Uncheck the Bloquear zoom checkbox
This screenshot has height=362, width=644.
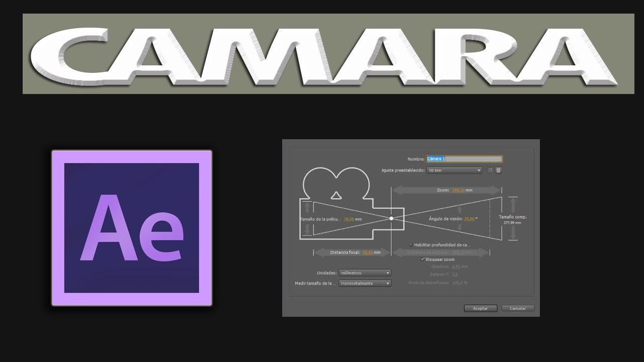[x=423, y=259]
